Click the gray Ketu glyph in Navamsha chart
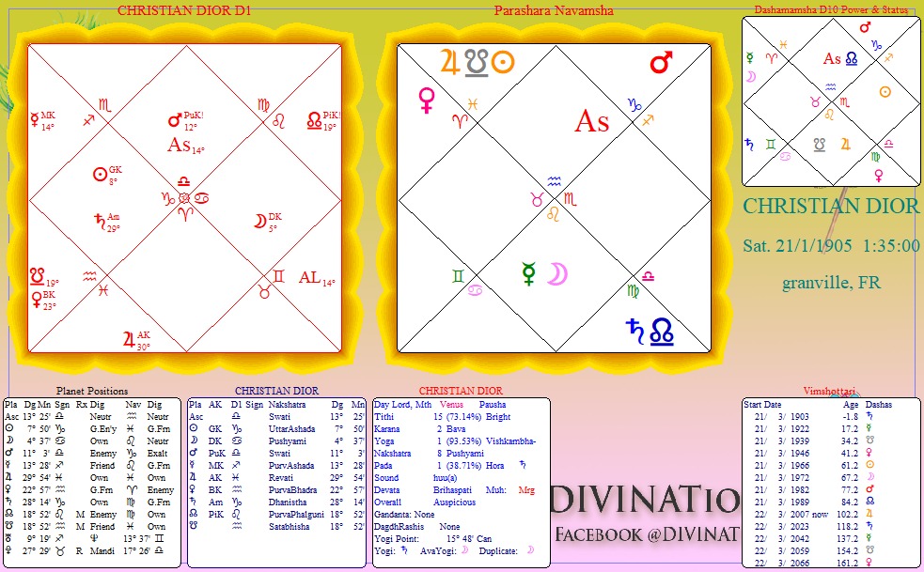924x572 pixels. (x=477, y=63)
